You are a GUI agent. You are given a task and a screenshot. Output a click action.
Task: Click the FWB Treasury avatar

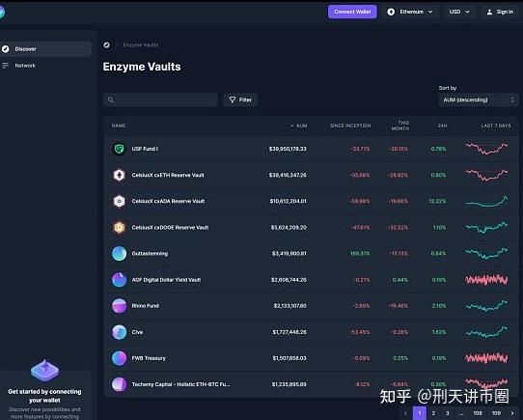[119, 358]
